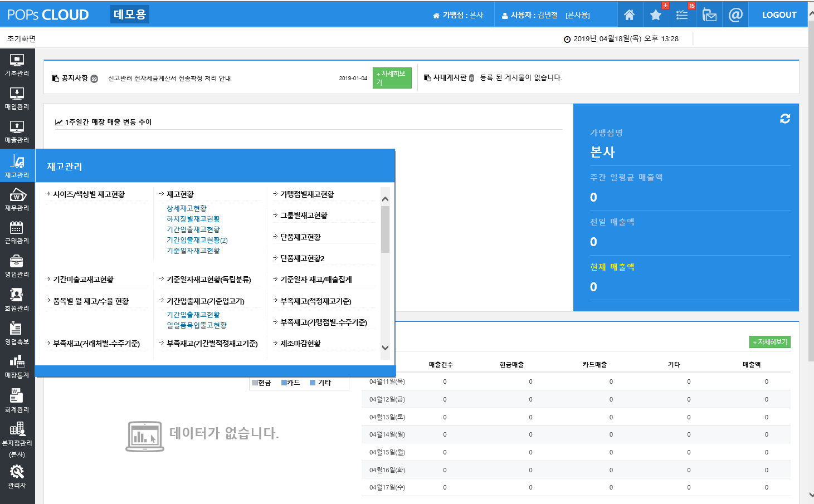This screenshot has height=504, width=814.
Task: Open 영업관리 in the sidebar
Action: point(17,266)
